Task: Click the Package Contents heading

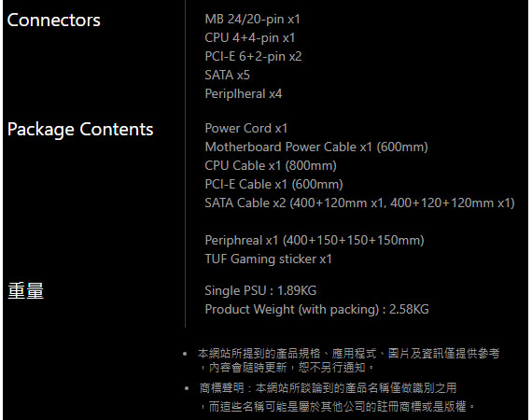Action: [x=80, y=130]
